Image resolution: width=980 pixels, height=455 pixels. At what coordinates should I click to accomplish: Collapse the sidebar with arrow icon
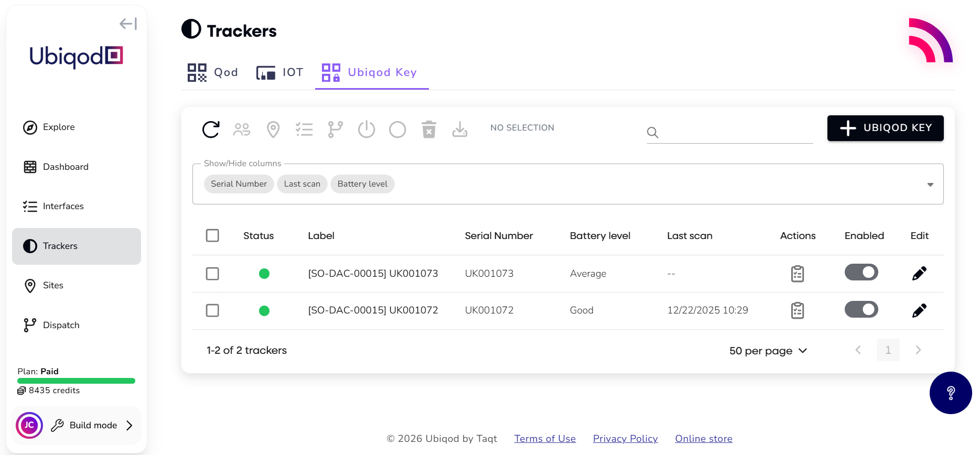coord(128,24)
